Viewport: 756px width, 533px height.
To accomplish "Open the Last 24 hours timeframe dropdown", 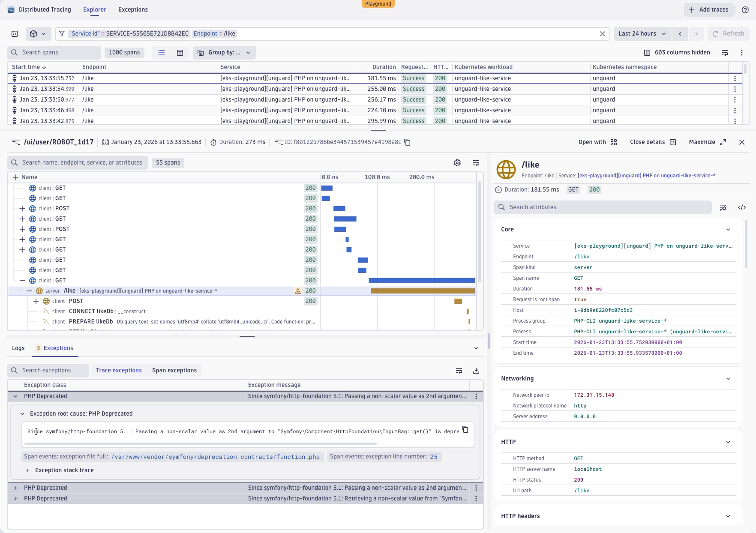I will (642, 34).
